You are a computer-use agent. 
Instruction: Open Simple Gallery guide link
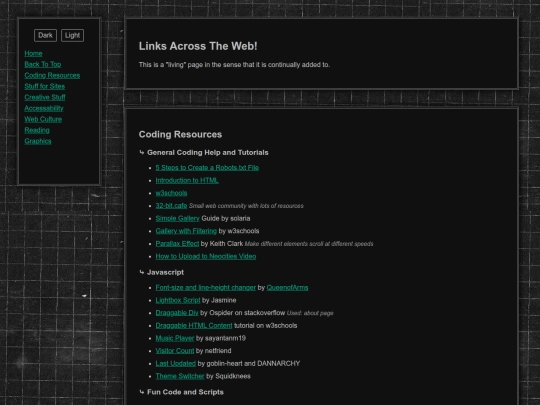click(x=177, y=218)
